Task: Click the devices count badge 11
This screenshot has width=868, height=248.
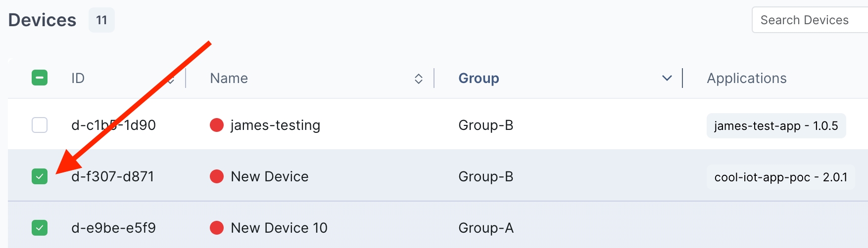Action: (101, 20)
